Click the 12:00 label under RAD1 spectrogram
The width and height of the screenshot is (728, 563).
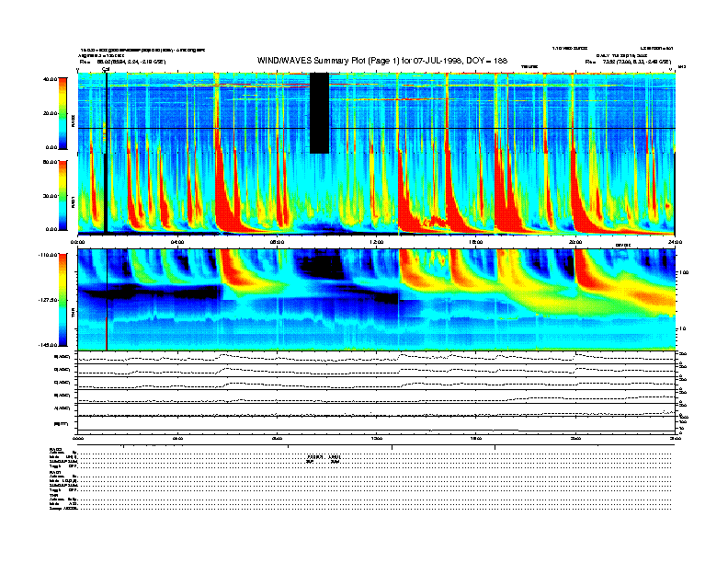pyautogui.click(x=377, y=242)
